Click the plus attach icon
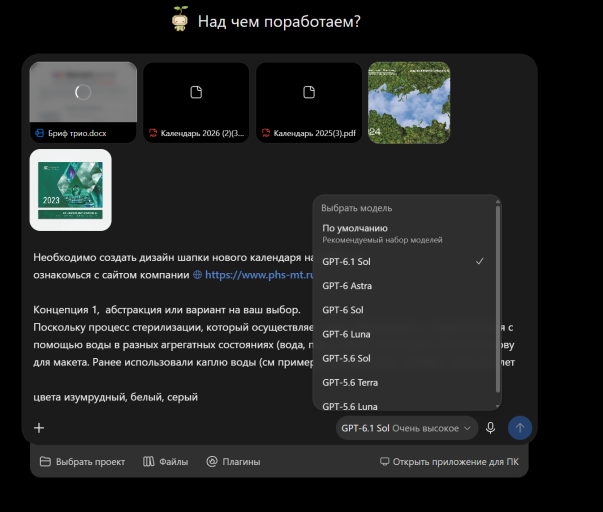This screenshot has height=512, width=603. 39,428
